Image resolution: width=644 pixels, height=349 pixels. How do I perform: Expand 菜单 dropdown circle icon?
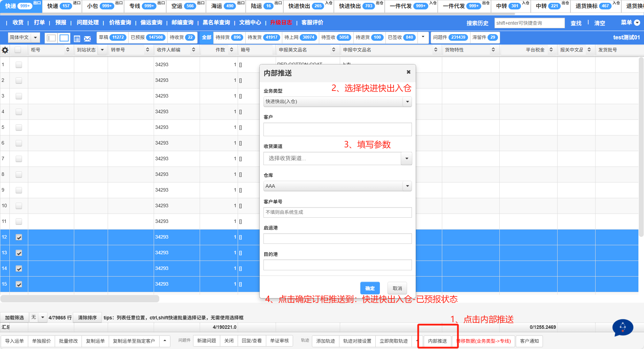pyautogui.click(x=637, y=23)
